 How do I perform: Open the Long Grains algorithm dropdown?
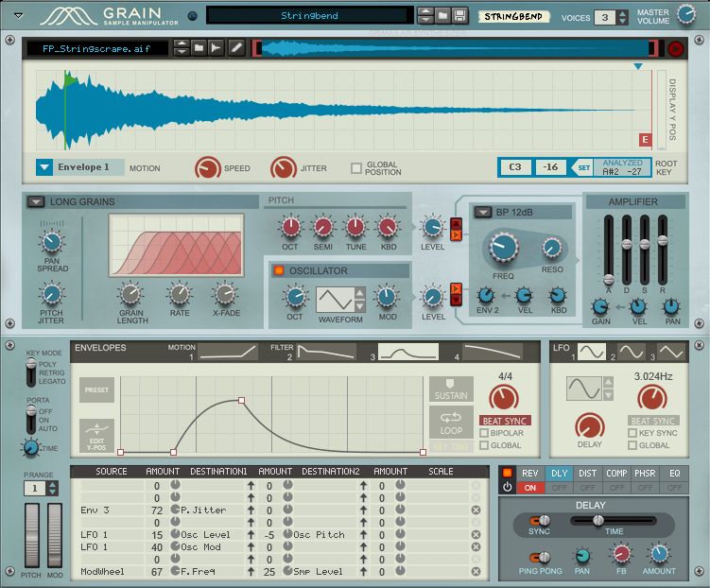(36, 202)
